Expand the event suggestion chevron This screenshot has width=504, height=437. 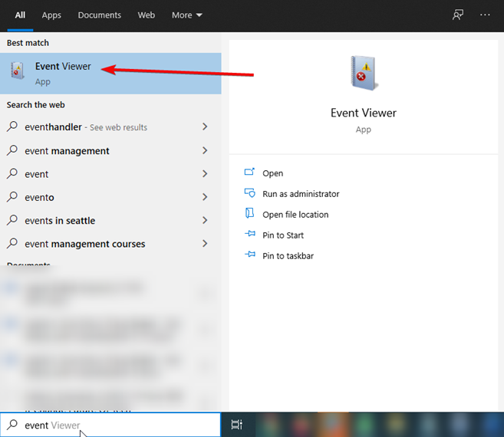205,174
